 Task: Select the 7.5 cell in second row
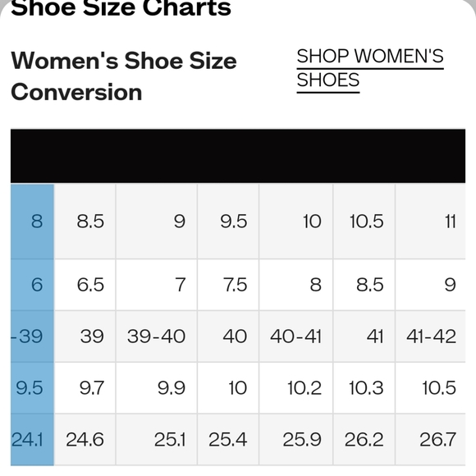tap(228, 285)
